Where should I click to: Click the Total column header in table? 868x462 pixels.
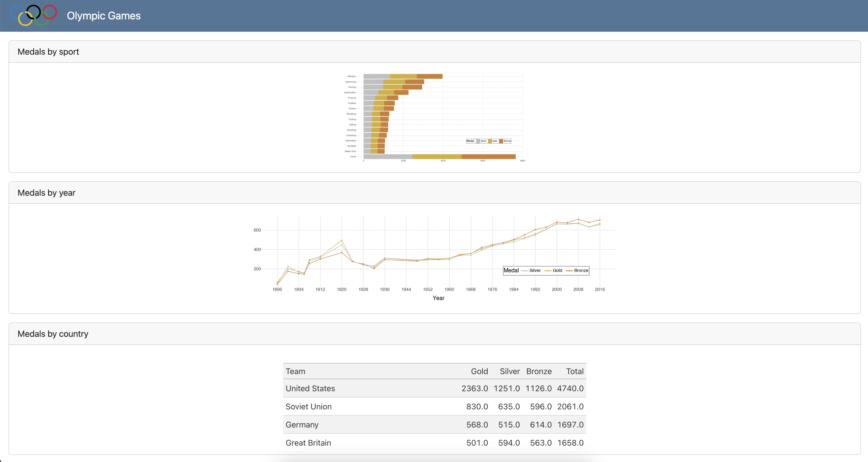575,371
